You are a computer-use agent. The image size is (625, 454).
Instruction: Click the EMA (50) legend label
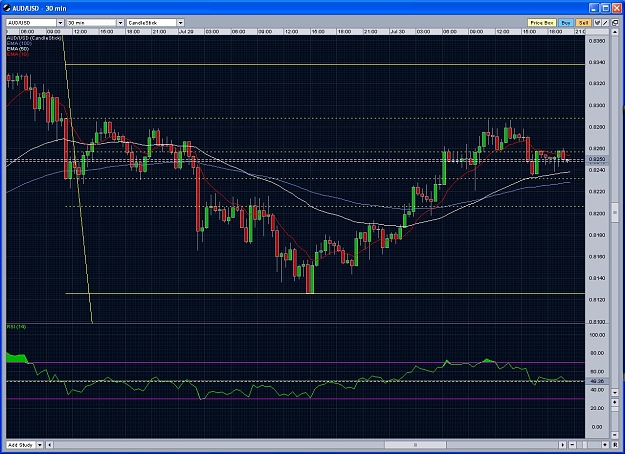pyautogui.click(x=18, y=49)
